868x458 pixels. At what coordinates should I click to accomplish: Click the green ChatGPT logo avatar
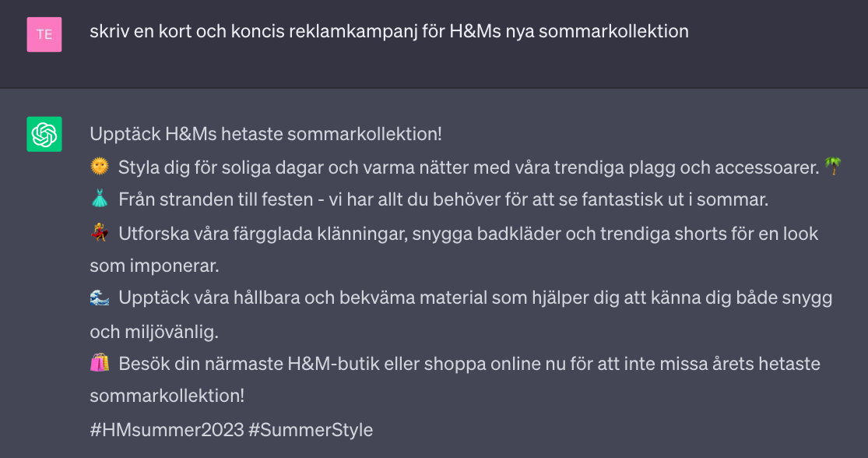(x=44, y=134)
